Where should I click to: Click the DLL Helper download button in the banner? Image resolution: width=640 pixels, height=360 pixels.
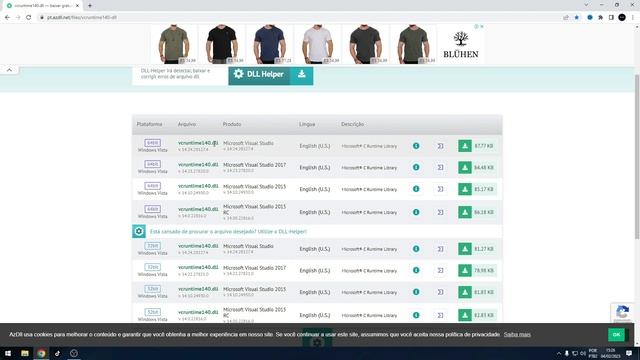click(271, 75)
